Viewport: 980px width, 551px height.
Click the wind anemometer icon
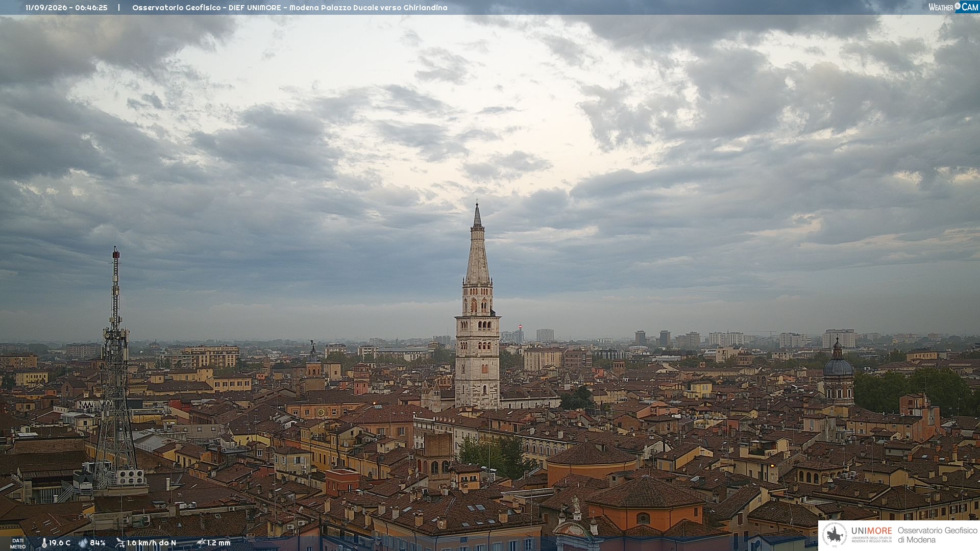coord(120,543)
